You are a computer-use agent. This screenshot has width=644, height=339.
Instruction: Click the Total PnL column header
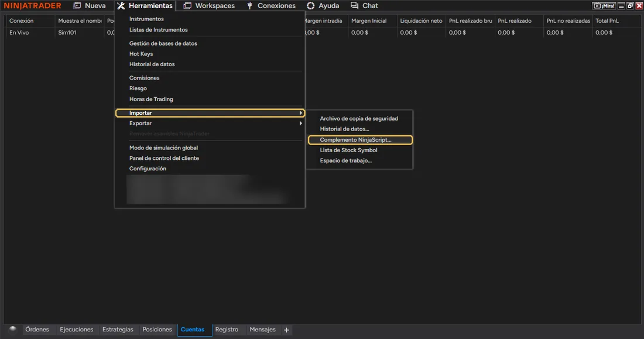tap(616, 20)
